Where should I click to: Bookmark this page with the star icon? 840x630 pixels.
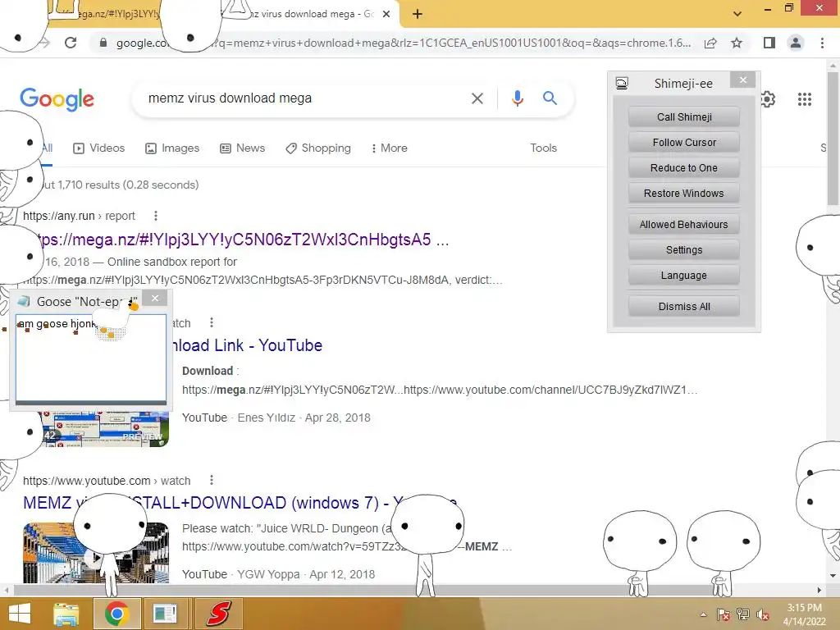click(737, 43)
